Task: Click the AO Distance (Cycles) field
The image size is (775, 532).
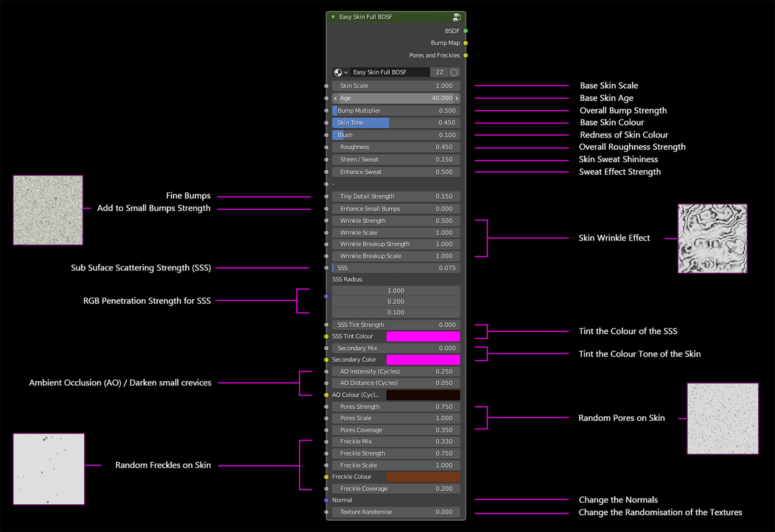Action: pos(396,383)
